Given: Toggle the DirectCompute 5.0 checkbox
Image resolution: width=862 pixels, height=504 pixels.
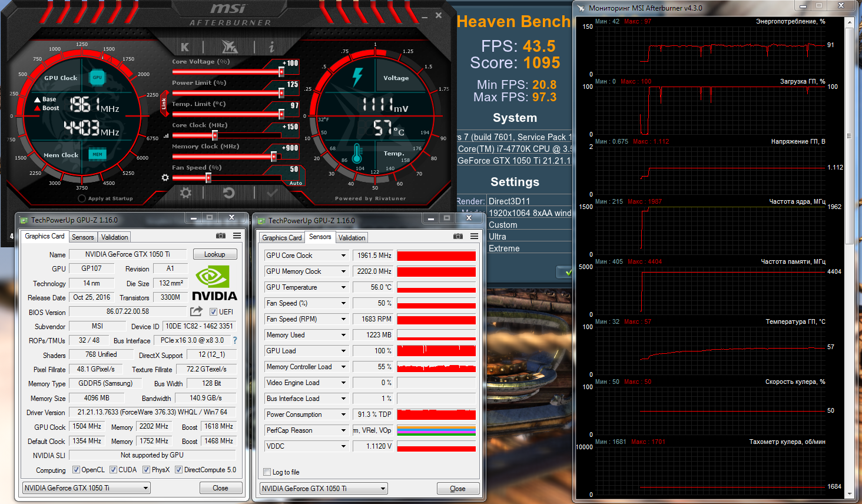Looking at the screenshot, I should coord(178,470).
